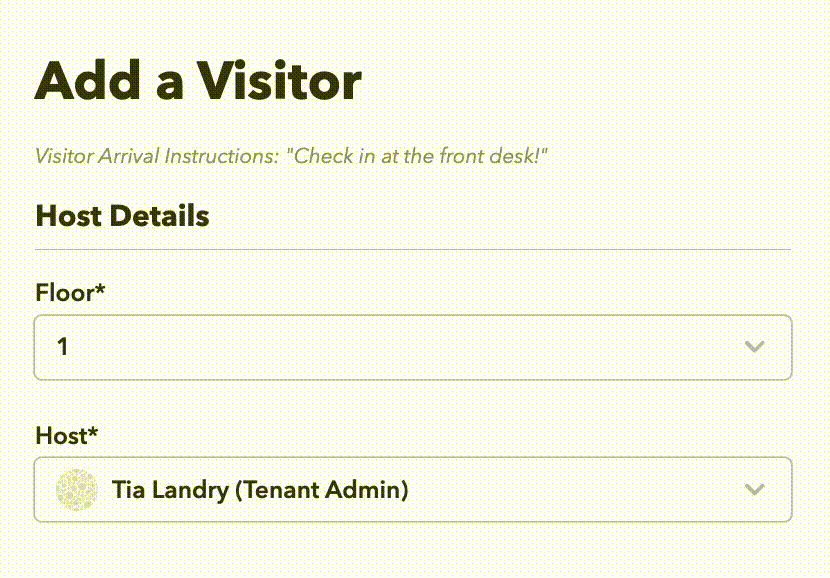The width and height of the screenshot is (830, 578).
Task: Click the selected floor value "1"
Action: [62, 347]
